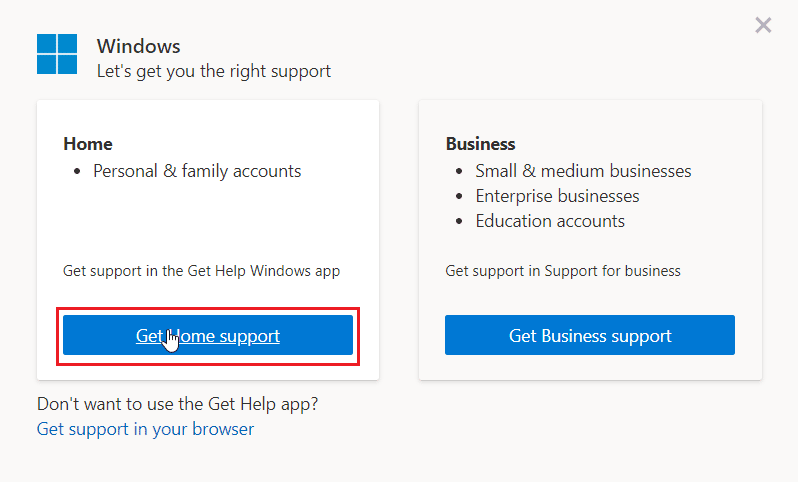Click the Enterprise businesses bullet
This screenshot has height=482, width=798.
click(x=557, y=196)
